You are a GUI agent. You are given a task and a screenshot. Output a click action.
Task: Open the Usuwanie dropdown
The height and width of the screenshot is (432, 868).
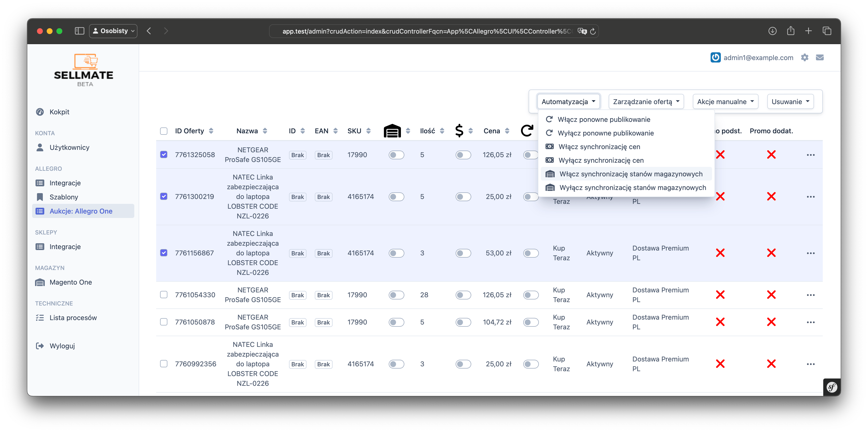(x=790, y=102)
